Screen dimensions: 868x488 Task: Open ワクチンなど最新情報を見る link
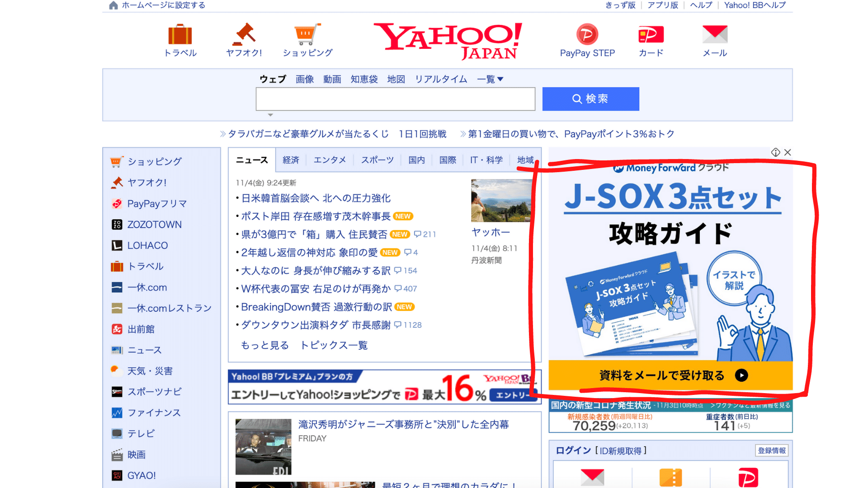pos(750,405)
